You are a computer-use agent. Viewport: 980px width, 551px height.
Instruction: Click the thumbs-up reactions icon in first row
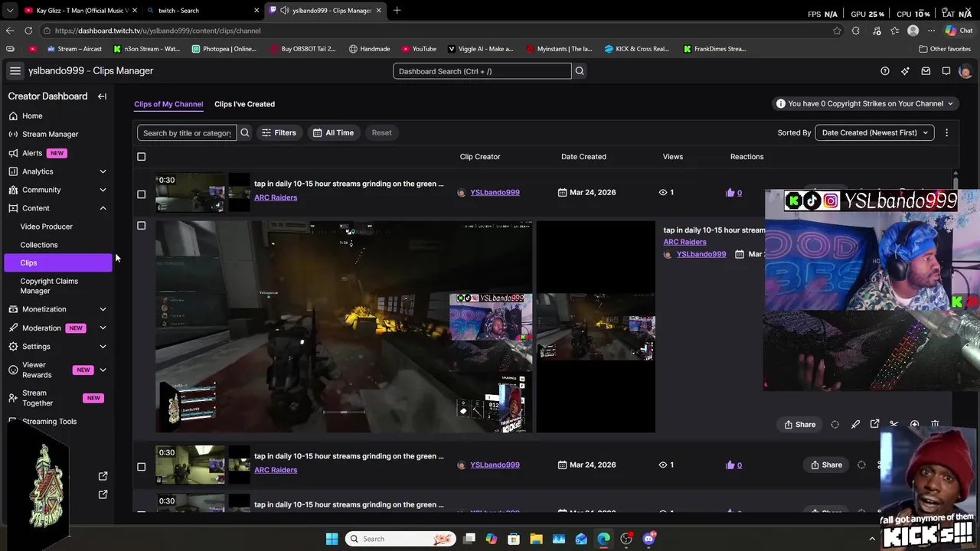pyautogui.click(x=730, y=193)
